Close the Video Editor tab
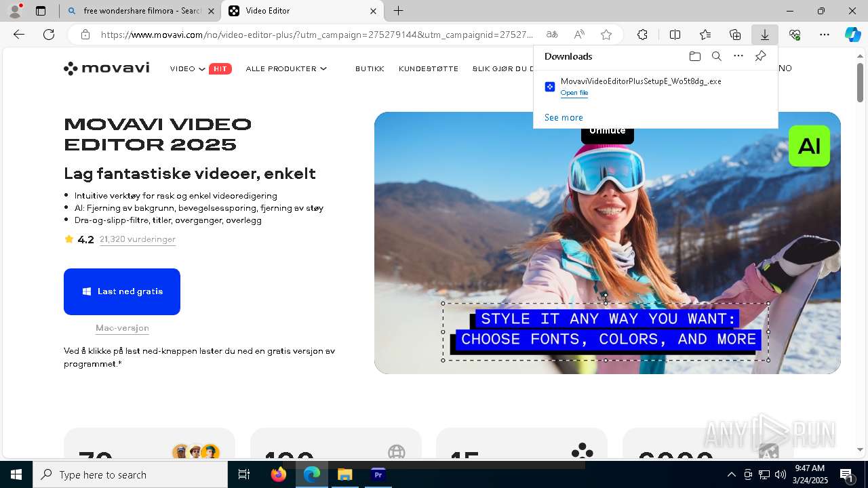868x488 pixels. (x=373, y=11)
